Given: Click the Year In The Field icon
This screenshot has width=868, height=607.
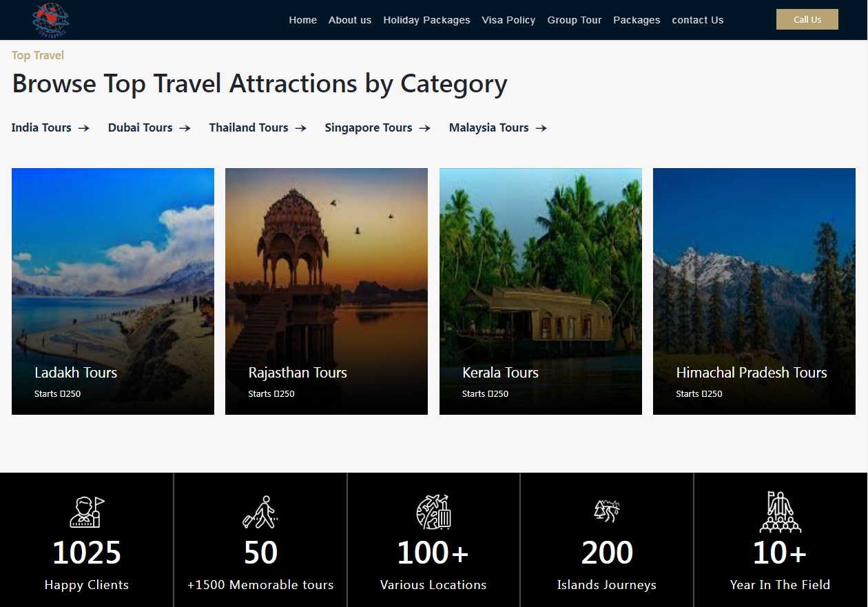Looking at the screenshot, I should click(780, 512).
